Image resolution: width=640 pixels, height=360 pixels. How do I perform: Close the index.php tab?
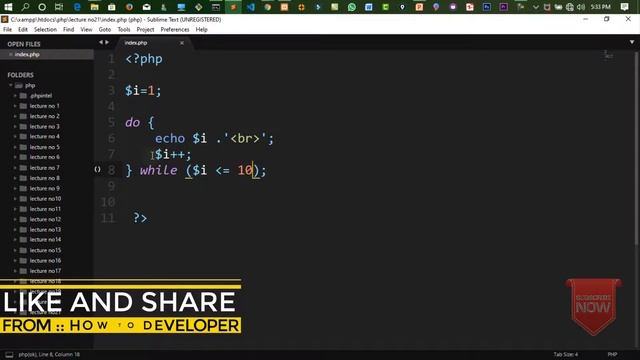182,43
